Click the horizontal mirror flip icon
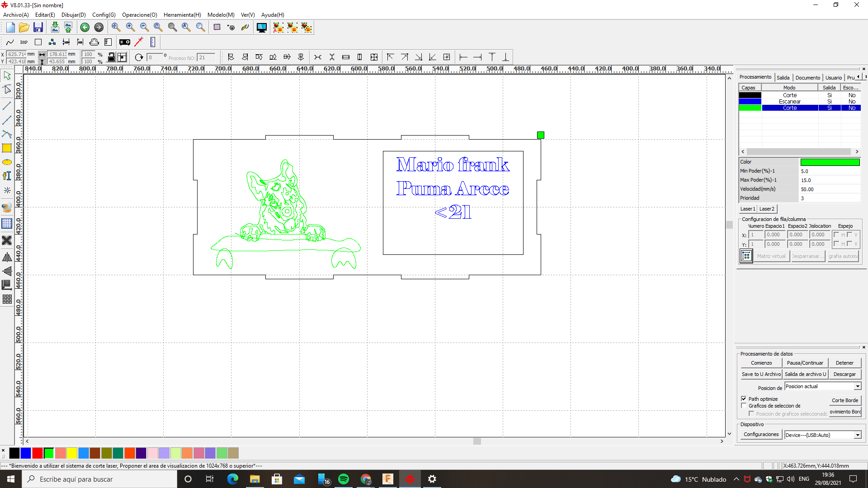Image resolution: width=868 pixels, height=488 pixels. point(7,257)
